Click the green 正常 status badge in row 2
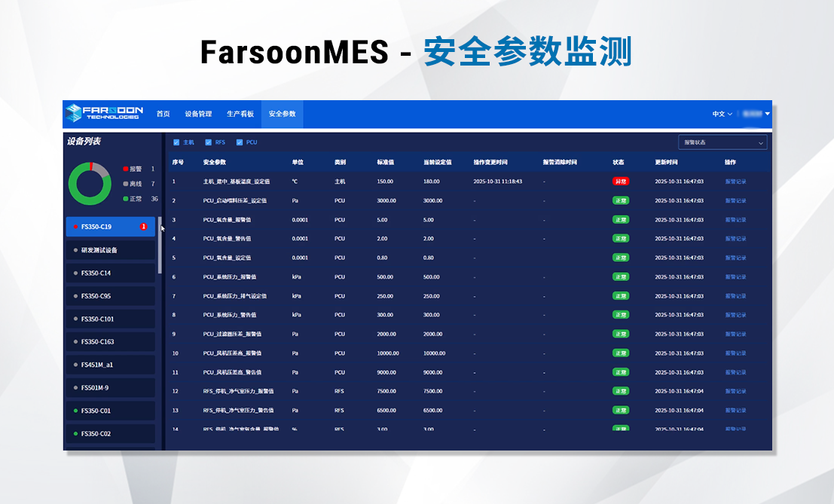 (x=620, y=200)
